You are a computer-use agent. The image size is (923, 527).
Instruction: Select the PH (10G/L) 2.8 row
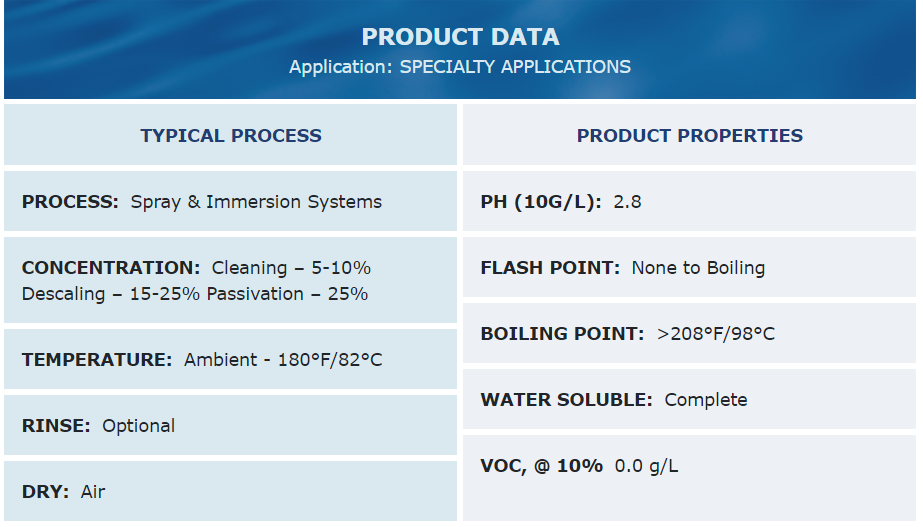pos(689,201)
